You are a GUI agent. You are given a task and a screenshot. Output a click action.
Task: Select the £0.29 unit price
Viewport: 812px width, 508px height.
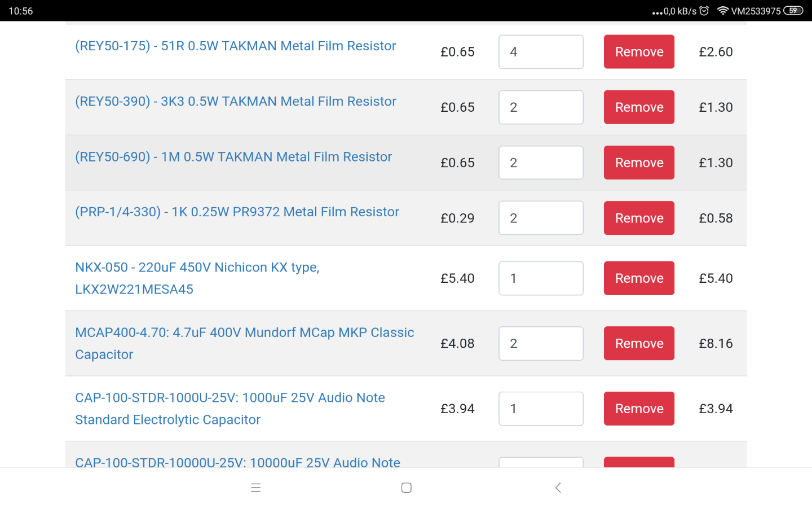tap(457, 218)
